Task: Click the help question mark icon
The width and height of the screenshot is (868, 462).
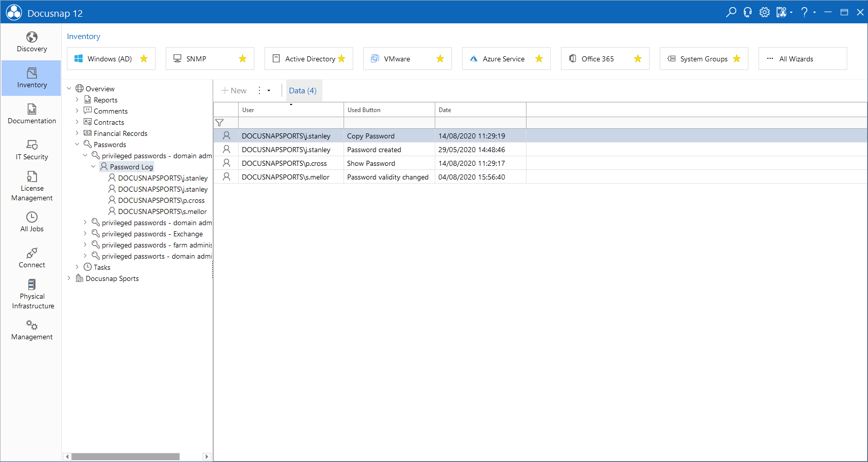Action: [804, 12]
